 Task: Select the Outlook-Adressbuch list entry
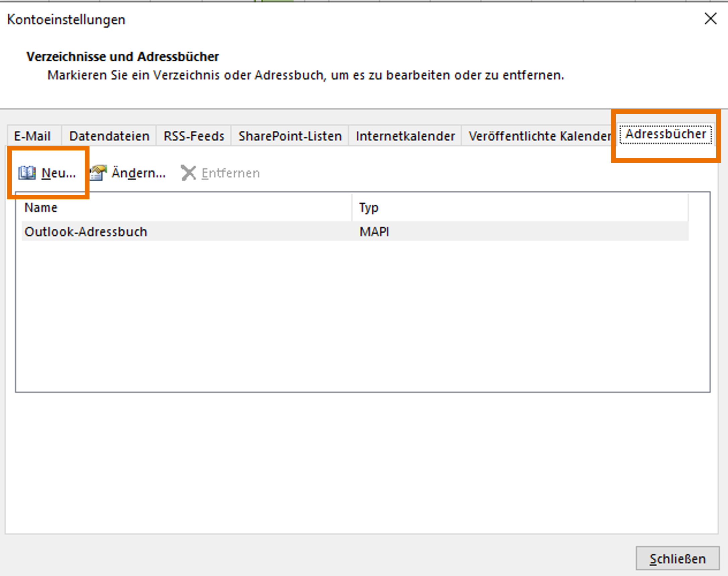coord(86,232)
